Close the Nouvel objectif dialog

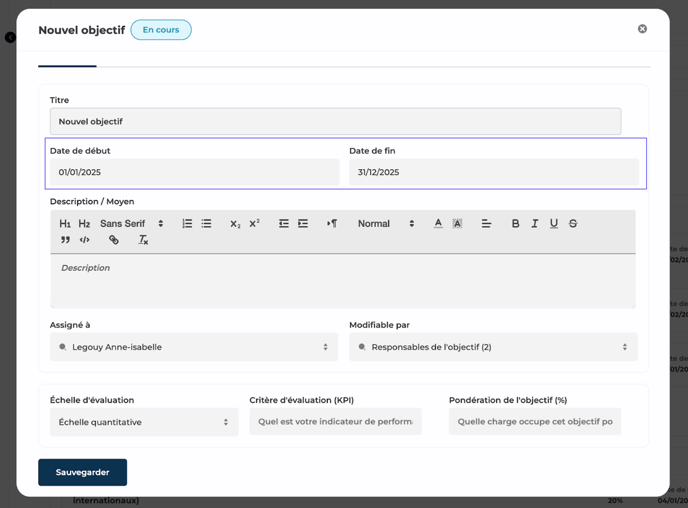[x=642, y=29]
